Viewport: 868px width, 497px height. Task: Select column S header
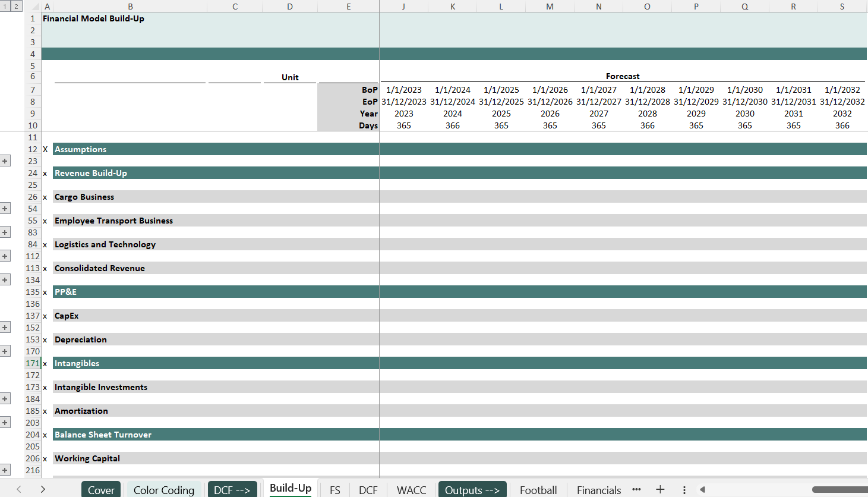pyautogui.click(x=842, y=7)
